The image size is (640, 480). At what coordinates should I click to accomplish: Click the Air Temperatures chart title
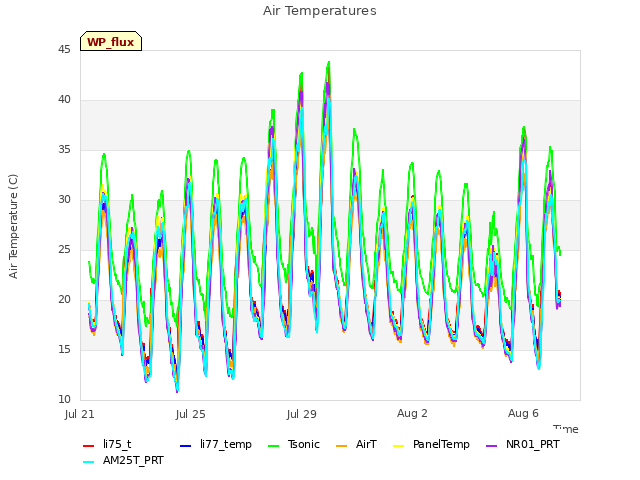(320, 11)
